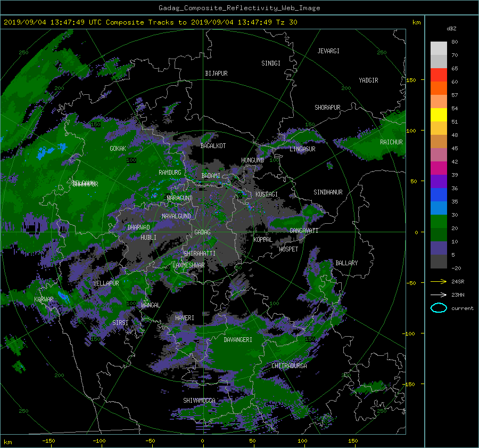
Task: Click the 100 tick on bottom axis
Action: click(302, 441)
